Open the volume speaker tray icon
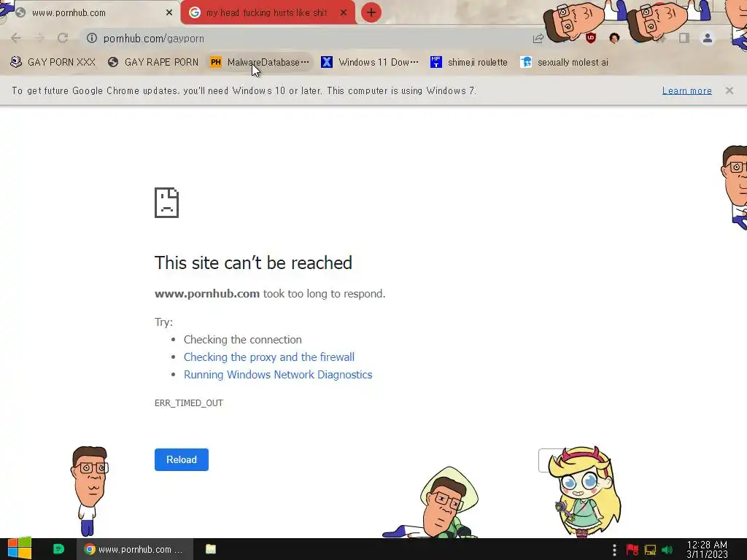Image resolution: width=747 pixels, height=560 pixels. pos(667,550)
